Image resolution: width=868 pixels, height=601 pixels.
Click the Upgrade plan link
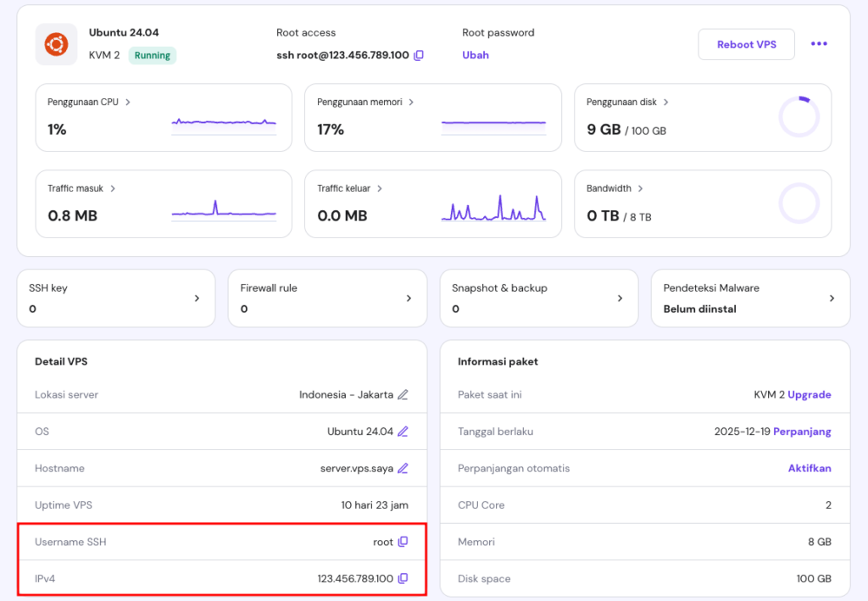(x=810, y=394)
